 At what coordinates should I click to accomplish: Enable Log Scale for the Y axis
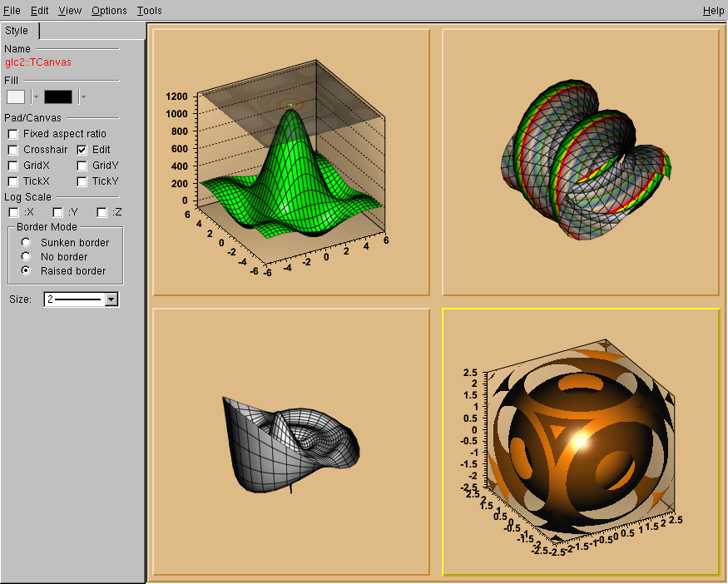coord(57,212)
